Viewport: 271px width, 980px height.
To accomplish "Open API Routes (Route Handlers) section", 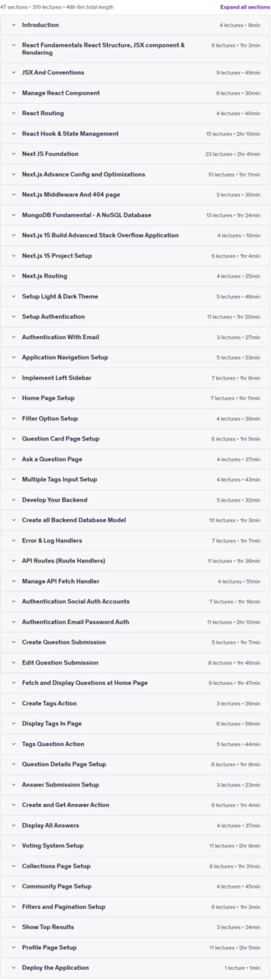I will tap(135, 560).
